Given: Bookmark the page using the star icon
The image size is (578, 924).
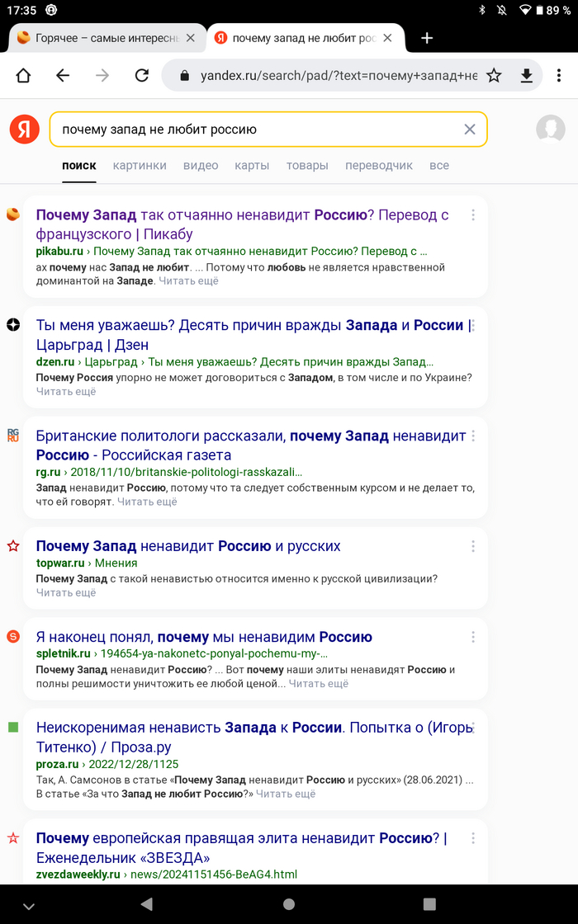Looking at the screenshot, I should [x=494, y=74].
